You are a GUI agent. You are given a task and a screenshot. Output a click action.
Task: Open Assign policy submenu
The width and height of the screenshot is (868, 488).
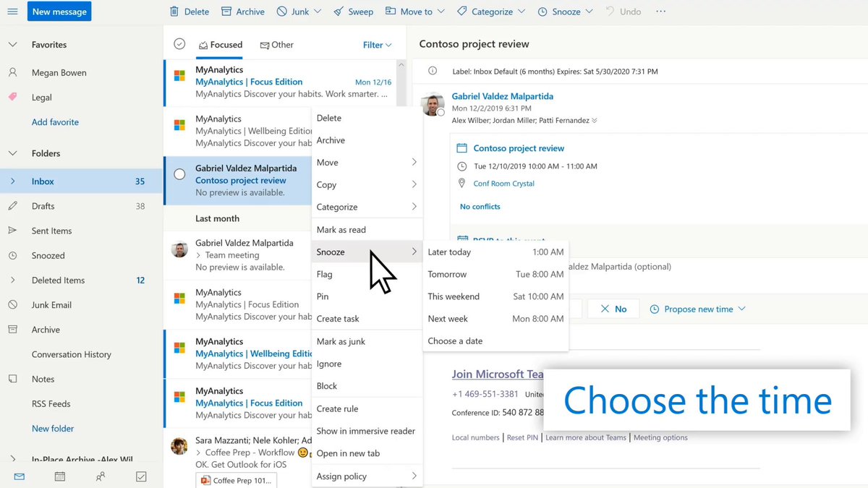pos(367,476)
